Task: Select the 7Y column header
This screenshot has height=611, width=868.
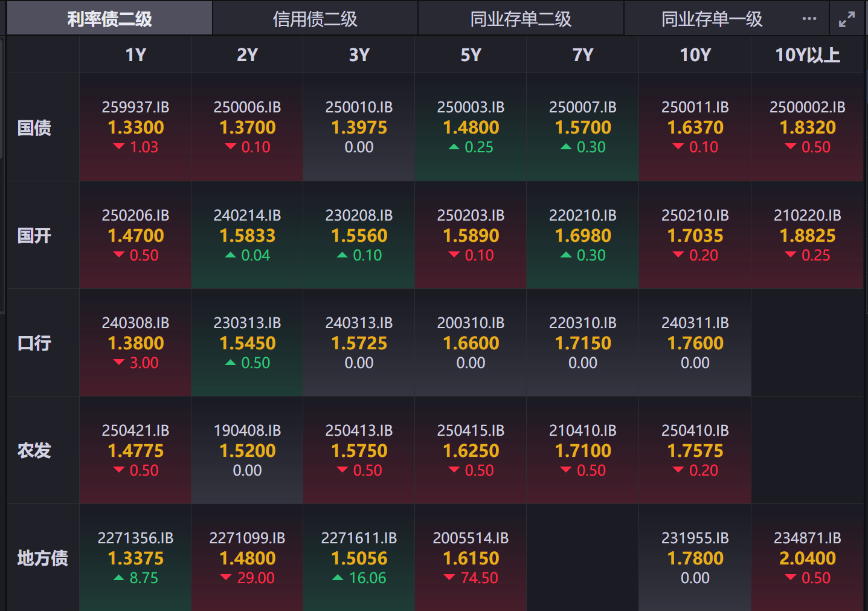Action: tap(582, 54)
